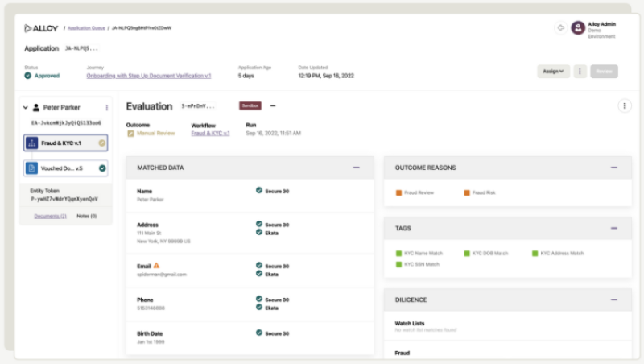The image size is (644, 364).
Task: Click the person icon next to Peter Parker
Action: click(36, 108)
